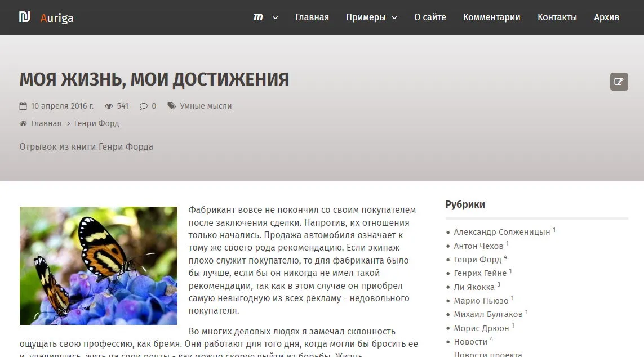Visit the О сайте page
Image resolution: width=644 pixels, height=357 pixels.
430,17
